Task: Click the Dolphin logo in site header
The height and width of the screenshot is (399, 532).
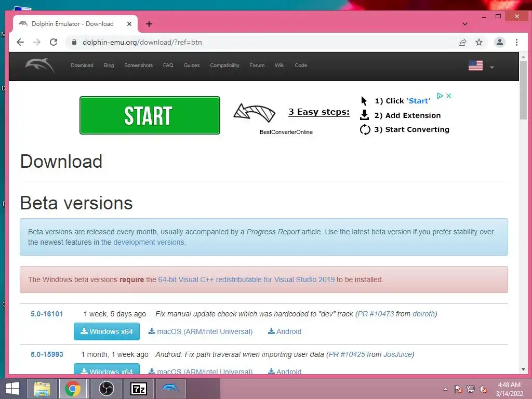Action: (x=39, y=65)
